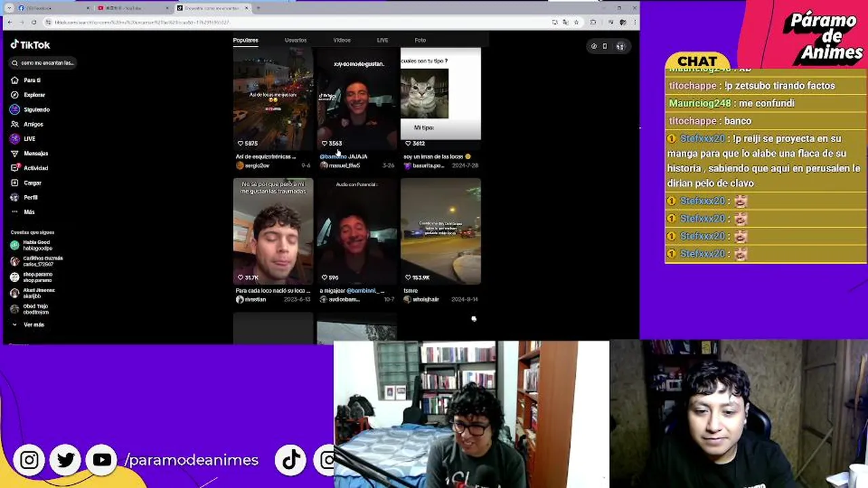
Task: Click the phone icon in TikTok top-right pill
Action: (x=605, y=46)
